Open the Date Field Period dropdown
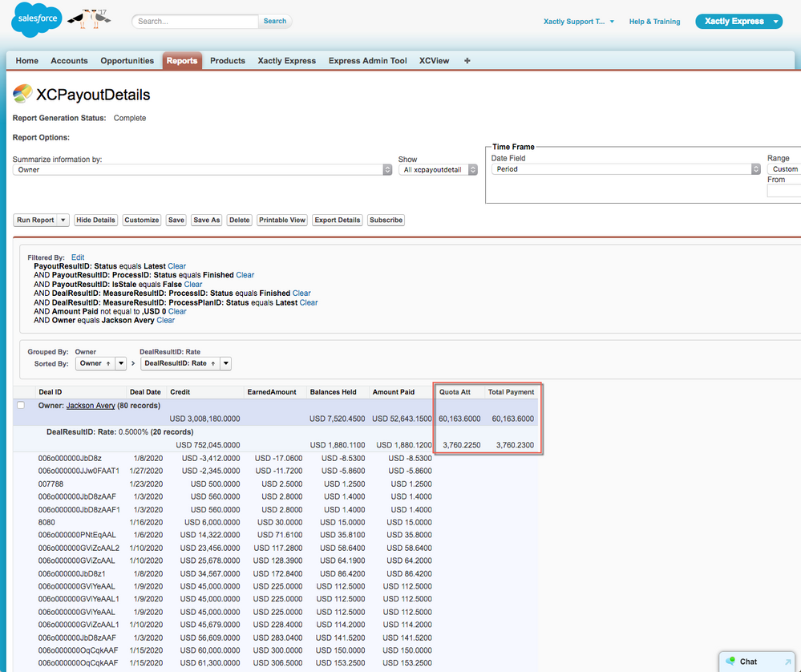Viewport: 801px width, 672px height. coord(625,169)
